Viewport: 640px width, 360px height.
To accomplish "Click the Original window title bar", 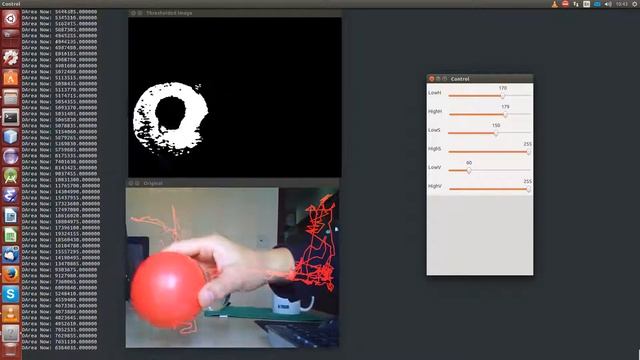I will (x=232, y=183).
